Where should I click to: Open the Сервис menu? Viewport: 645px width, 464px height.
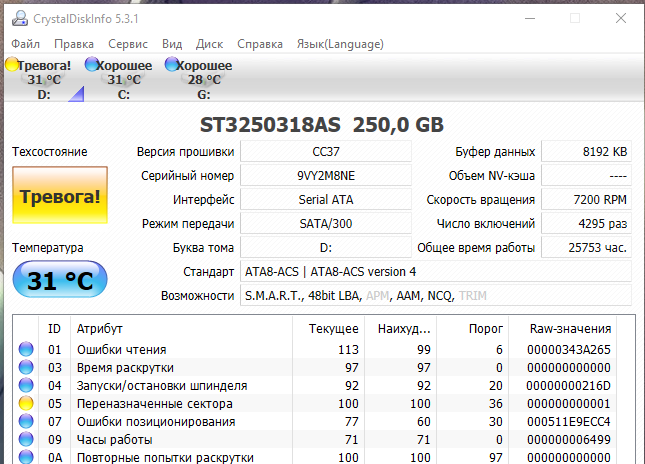tap(128, 44)
